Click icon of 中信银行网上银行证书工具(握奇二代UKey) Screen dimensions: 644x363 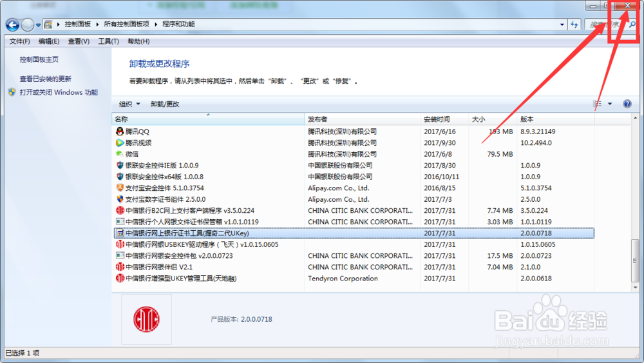pyautogui.click(x=120, y=233)
